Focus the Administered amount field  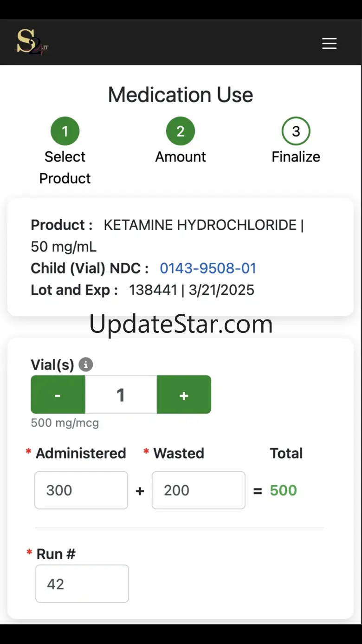coord(81,490)
